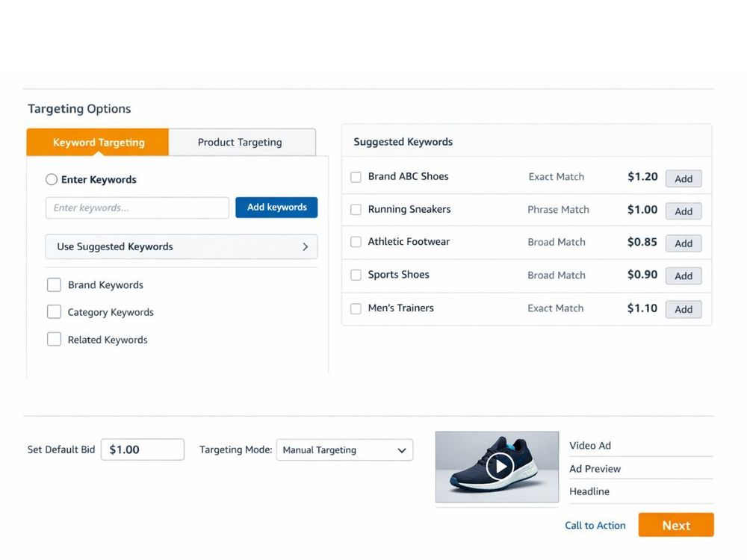The height and width of the screenshot is (560, 747).
Task: Select the Headline option
Action: coord(589,491)
